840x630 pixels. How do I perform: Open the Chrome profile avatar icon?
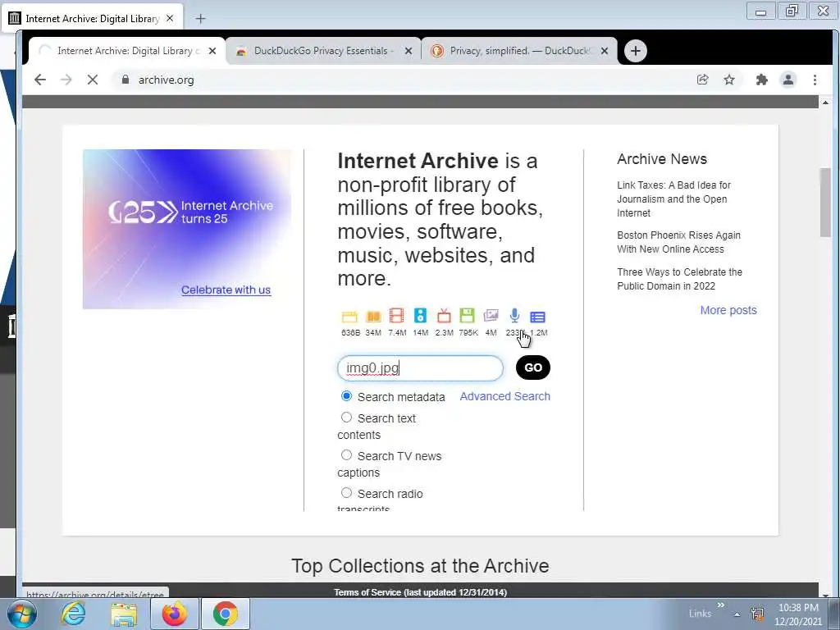(x=788, y=80)
